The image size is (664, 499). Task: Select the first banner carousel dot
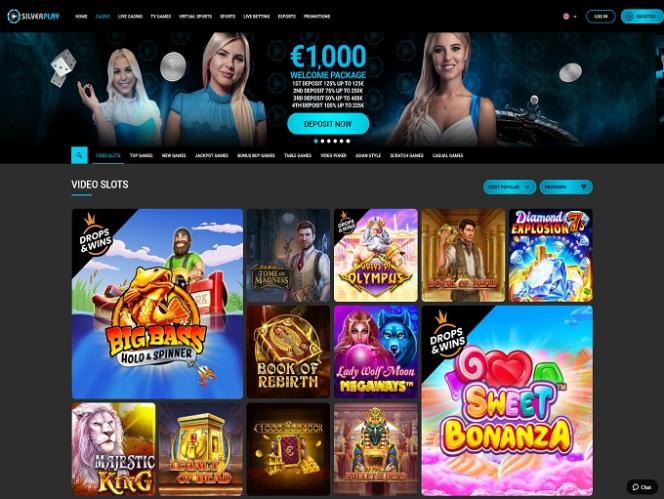(315, 141)
